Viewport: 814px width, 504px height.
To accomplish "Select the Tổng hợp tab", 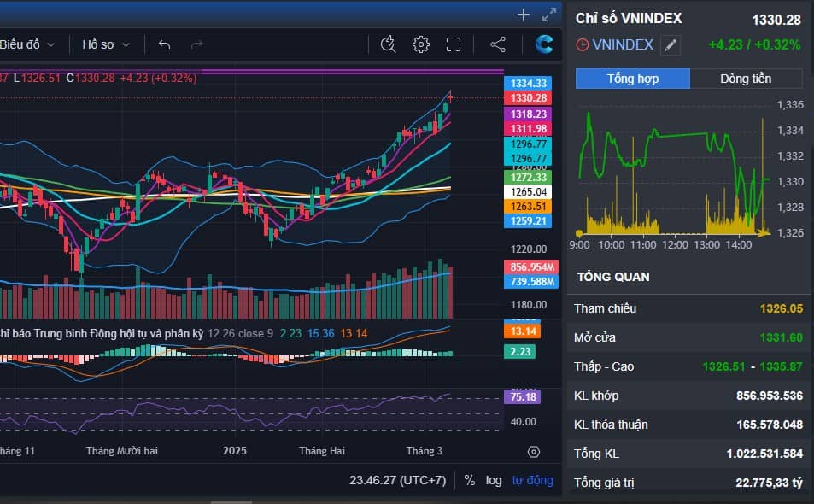I will pyautogui.click(x=632, y=79).
